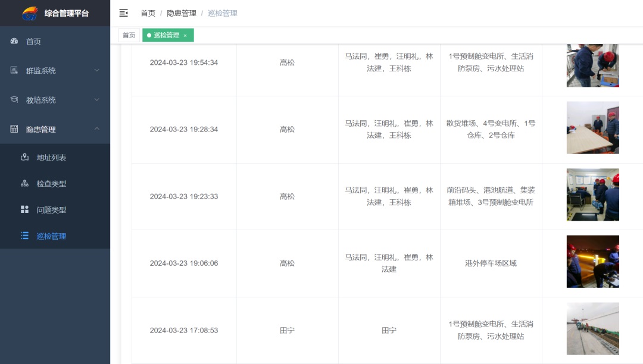Expand the 群监系统 submenu chevron
Image resolution: width=643 pixels, height=364 pixels.
97,70
